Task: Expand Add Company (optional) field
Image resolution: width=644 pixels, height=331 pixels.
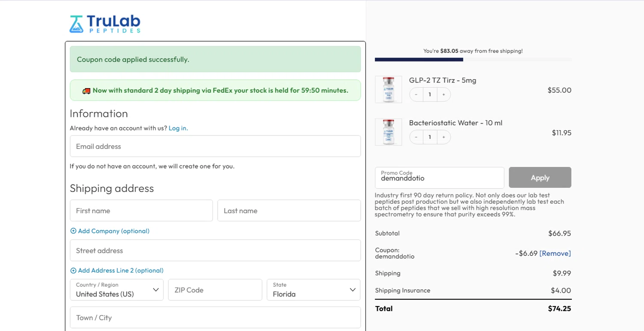Action: tap(110, 231)
